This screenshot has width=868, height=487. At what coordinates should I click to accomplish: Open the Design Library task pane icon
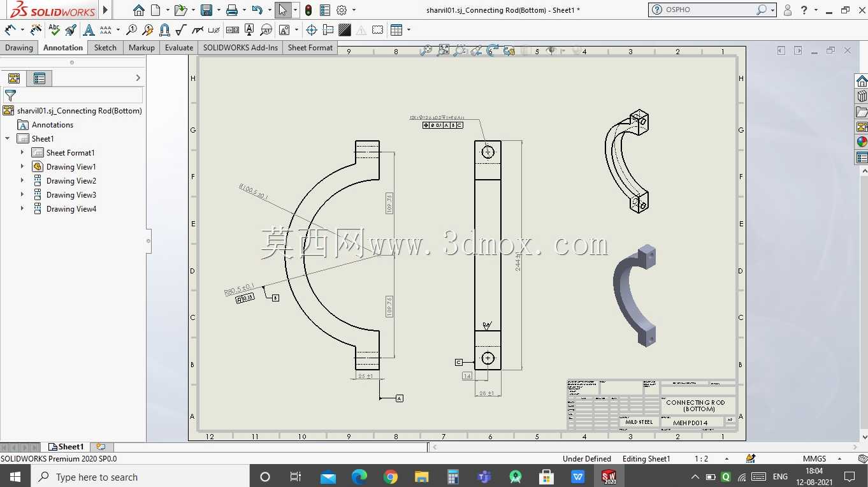[x=862, y=96]
